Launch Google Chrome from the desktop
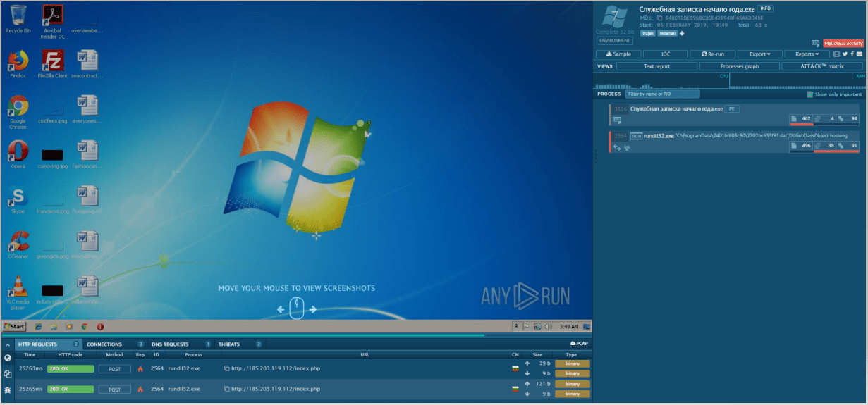 pos(18,112)
